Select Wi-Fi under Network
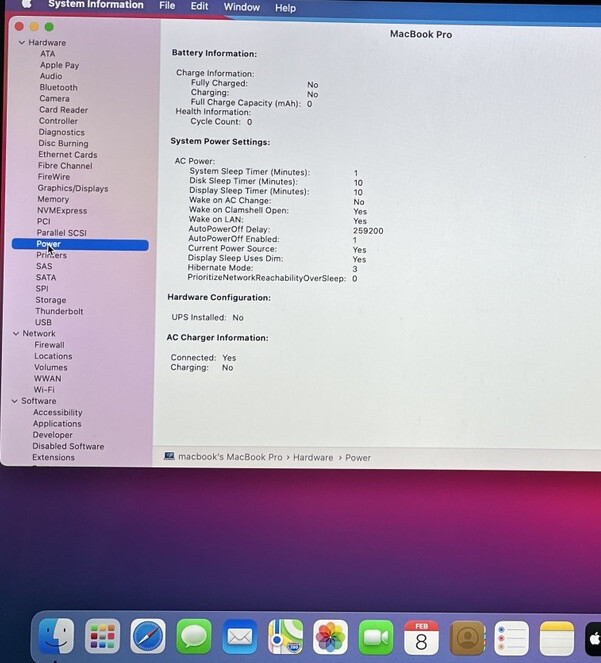This screenshot has width=601, height=663. [44, 389]
